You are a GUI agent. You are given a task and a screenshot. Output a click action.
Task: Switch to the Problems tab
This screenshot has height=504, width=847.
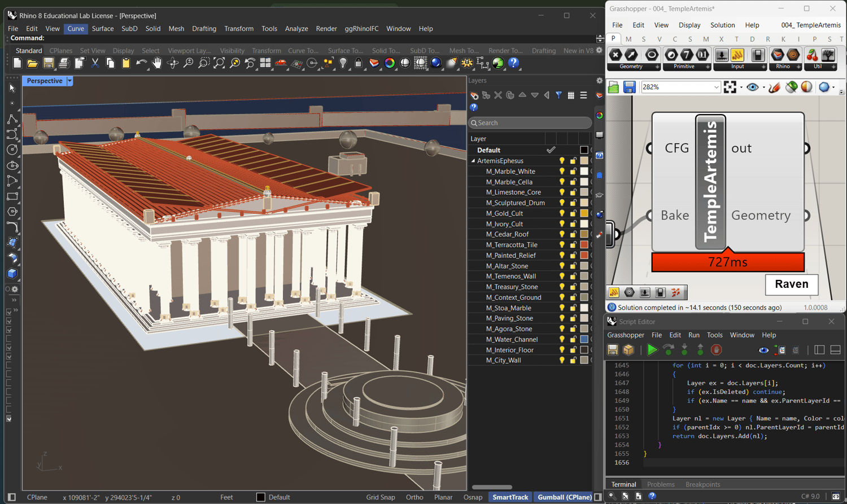pyautogui.click(x=660, y=484)
